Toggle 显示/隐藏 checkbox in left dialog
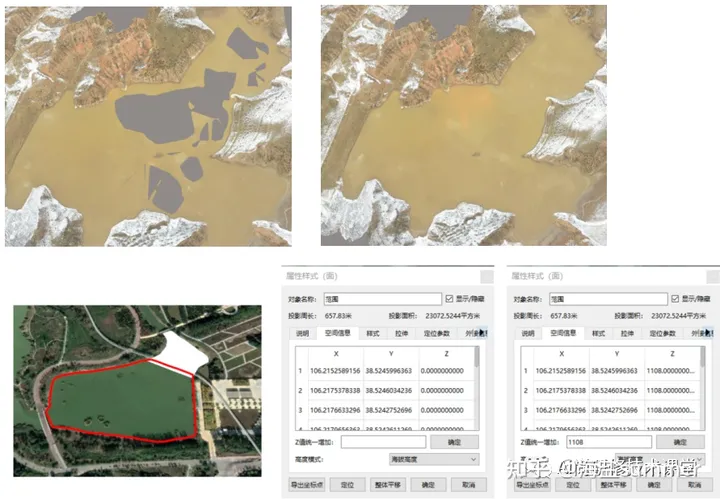720x499 pixels. [450, 299]
